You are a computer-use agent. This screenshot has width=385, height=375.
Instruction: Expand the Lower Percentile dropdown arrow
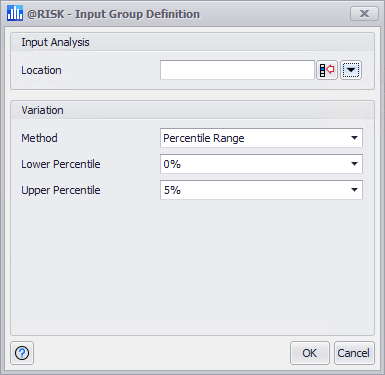354,164
